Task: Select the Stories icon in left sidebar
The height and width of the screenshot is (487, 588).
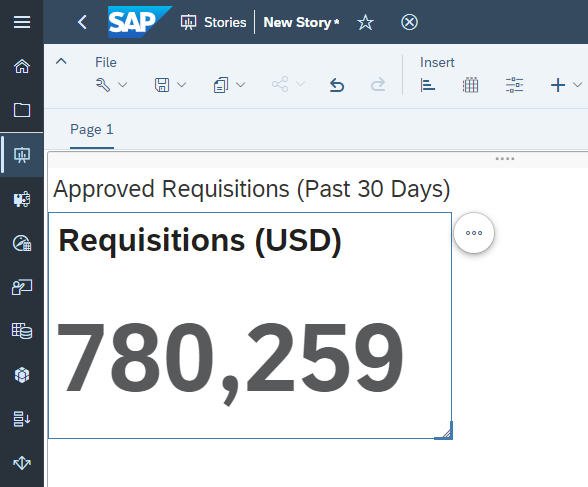Action: [22, 154]
